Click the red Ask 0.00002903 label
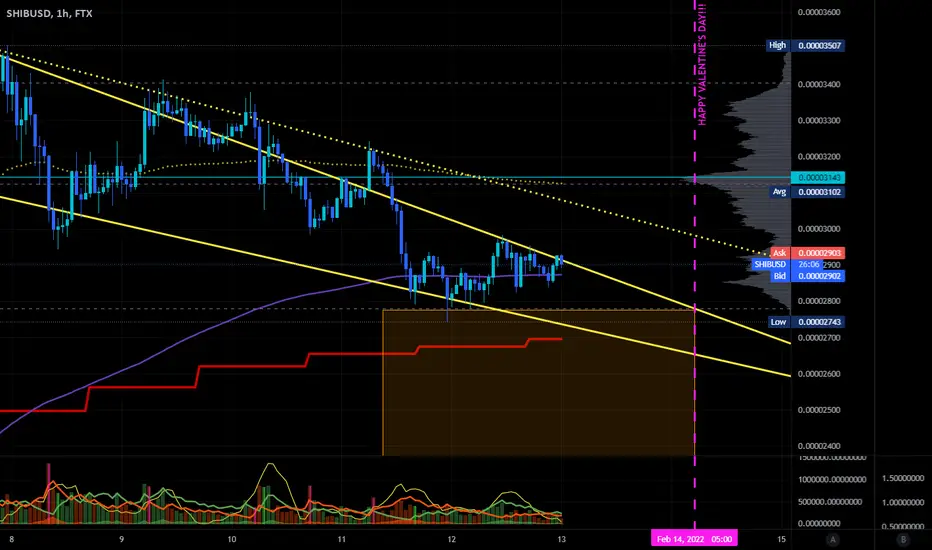932x550 pixels. pos(807,253)
